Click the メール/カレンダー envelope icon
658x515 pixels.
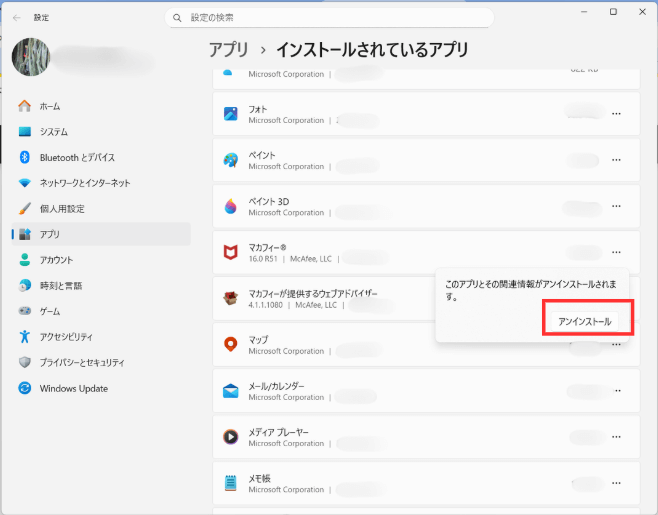point(230,391)
